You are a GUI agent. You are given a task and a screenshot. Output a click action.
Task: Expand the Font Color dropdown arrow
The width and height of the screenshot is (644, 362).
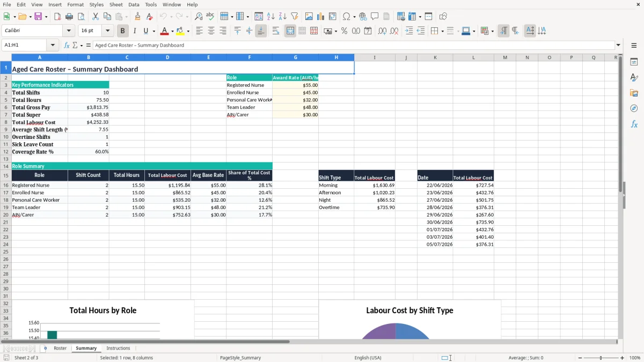click(x=172, y=31)
